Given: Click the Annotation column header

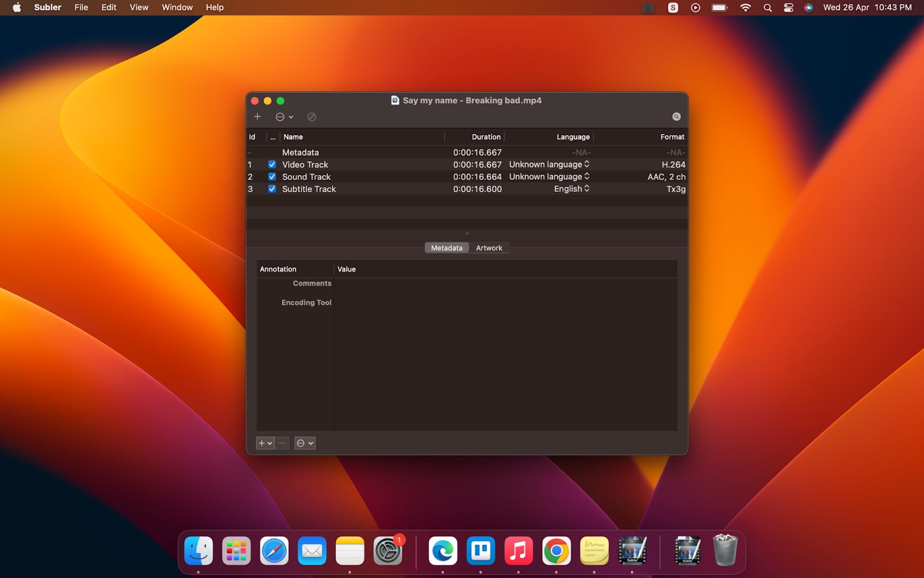Looking at the screenshot, I should [x=295, y=269].
